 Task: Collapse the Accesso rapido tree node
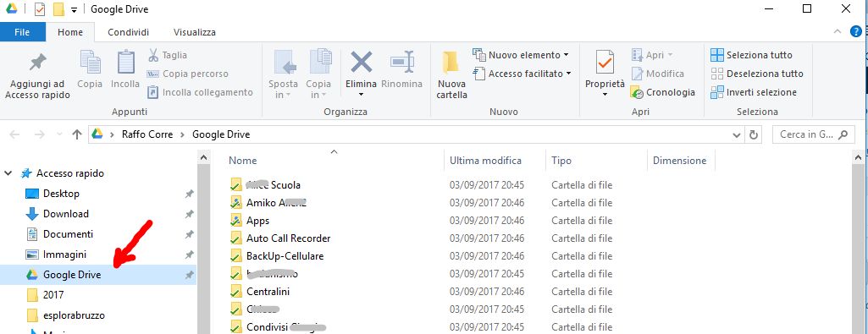click(8, 173)
